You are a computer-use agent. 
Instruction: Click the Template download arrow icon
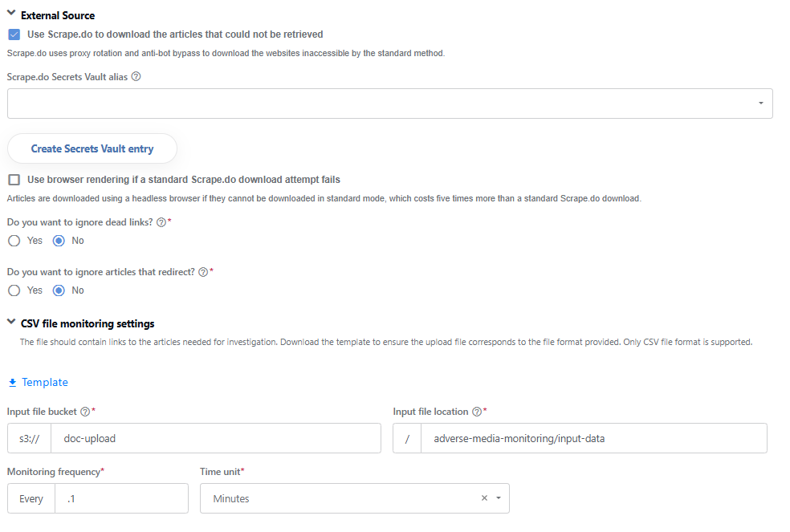click(13, 383)
